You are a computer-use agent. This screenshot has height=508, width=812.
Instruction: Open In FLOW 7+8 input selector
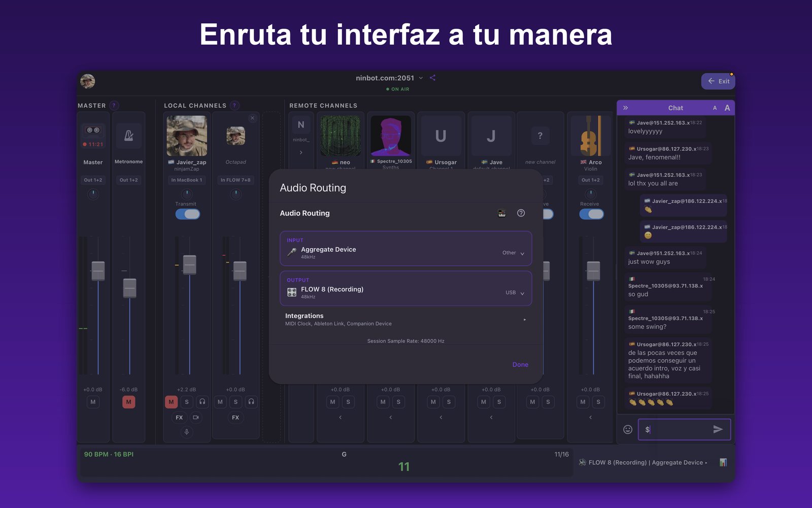(x=235, y=180)
